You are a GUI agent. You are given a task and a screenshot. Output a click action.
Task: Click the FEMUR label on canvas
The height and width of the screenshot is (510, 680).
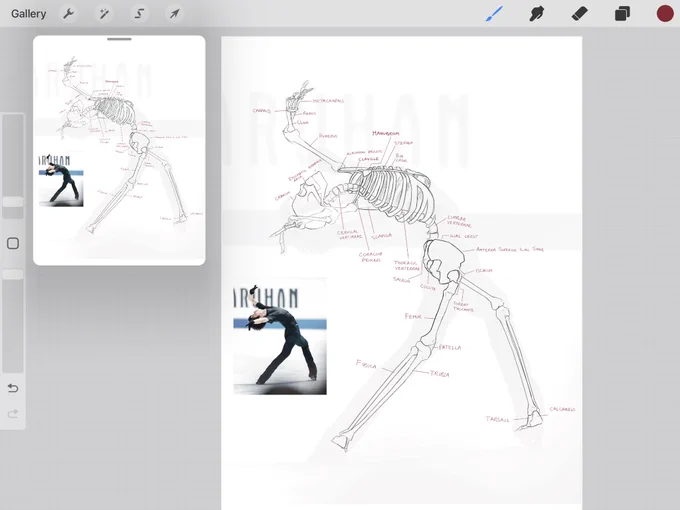pos(413,317)
